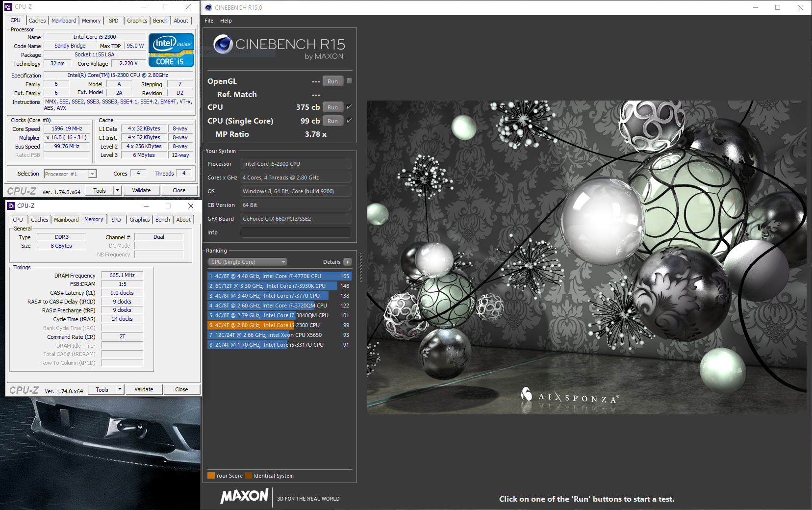Screen dimensions: 812x510
Task: Select SPD tab in top CPU-Z window
Action: [114, 21]
